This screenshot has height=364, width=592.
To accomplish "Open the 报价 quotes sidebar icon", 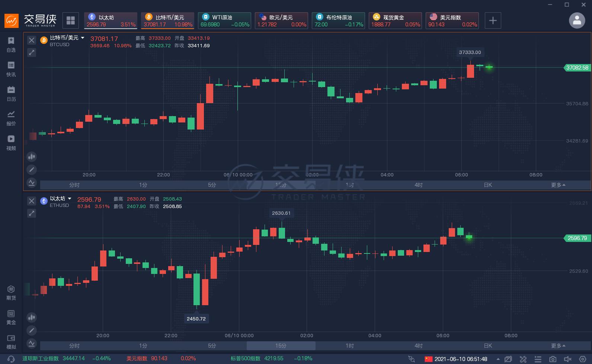I will tap(11, 118).
